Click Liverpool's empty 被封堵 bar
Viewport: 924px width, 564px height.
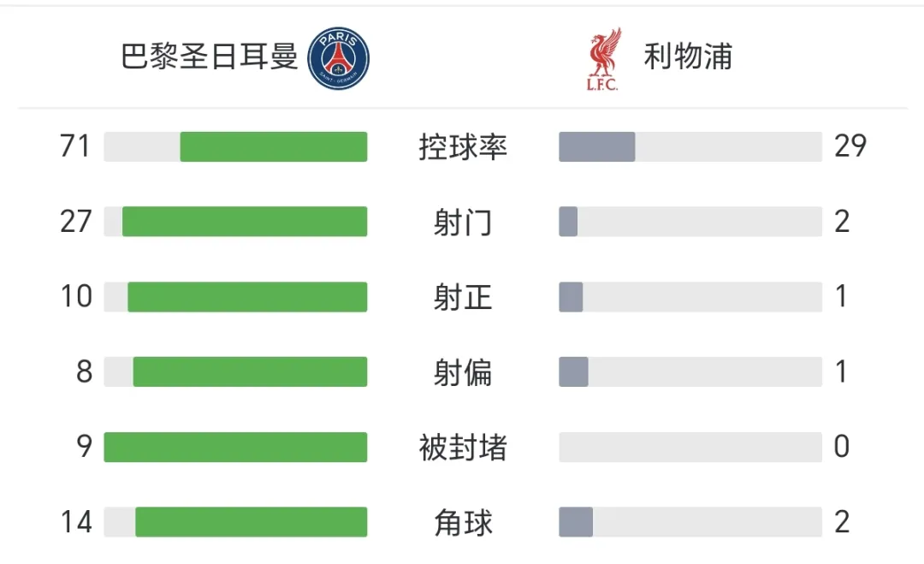(690, 448)
